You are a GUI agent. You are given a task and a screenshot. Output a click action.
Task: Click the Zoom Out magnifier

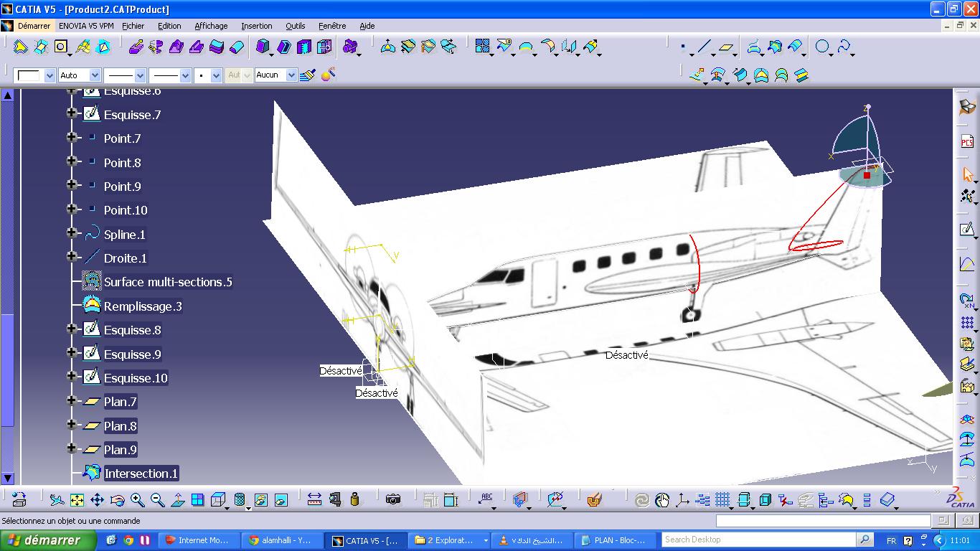click(x=157, y=499)
